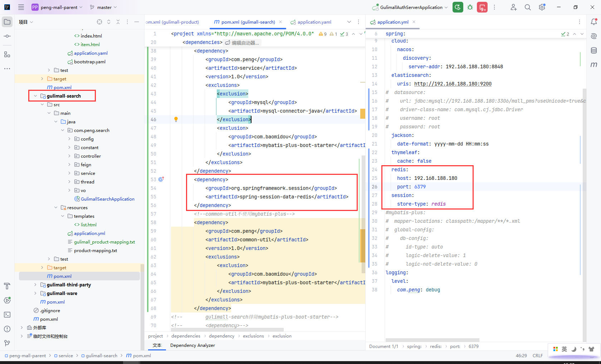Click the 编辑启动器 inlay hint
The height and width of the screenshot is (364, 601).
tap(242, 43)
